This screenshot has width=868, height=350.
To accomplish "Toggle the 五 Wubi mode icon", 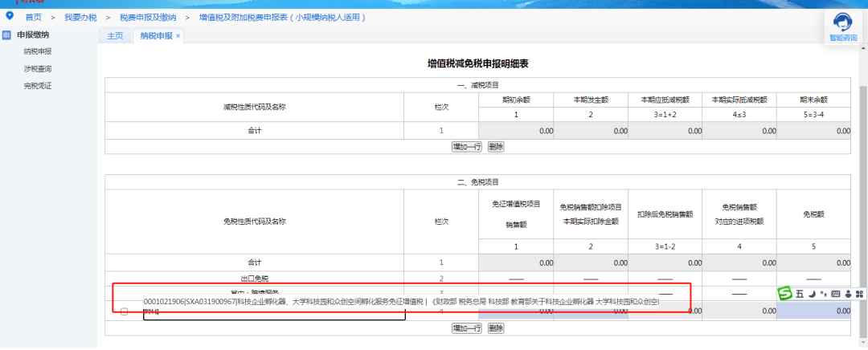I will 800,294.
